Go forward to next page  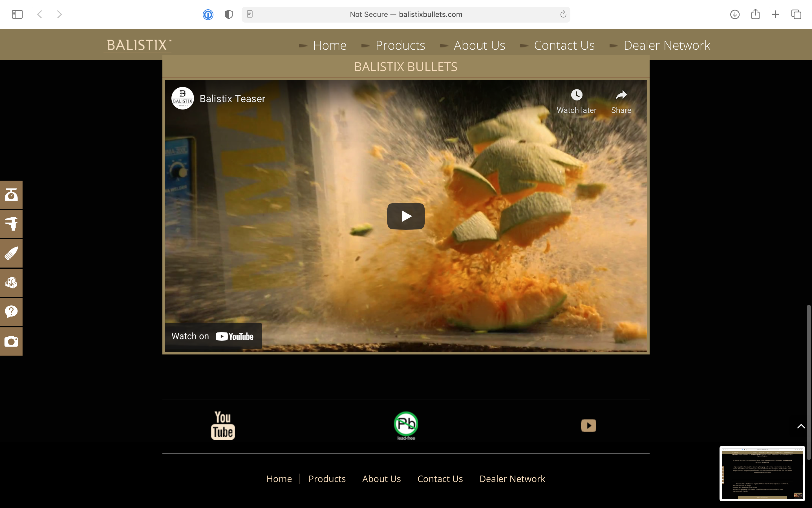tap(59, 14)
